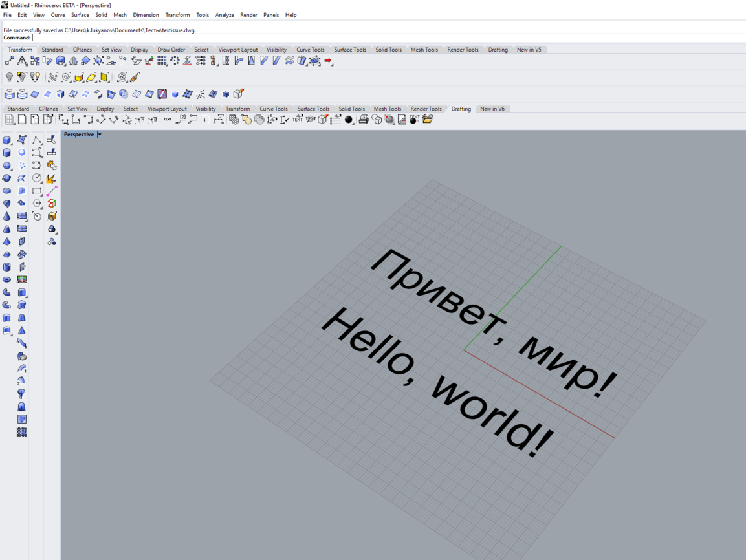Open the Text tool on the Drafting toolbar

pyautogui.click(x=167, y=120)
